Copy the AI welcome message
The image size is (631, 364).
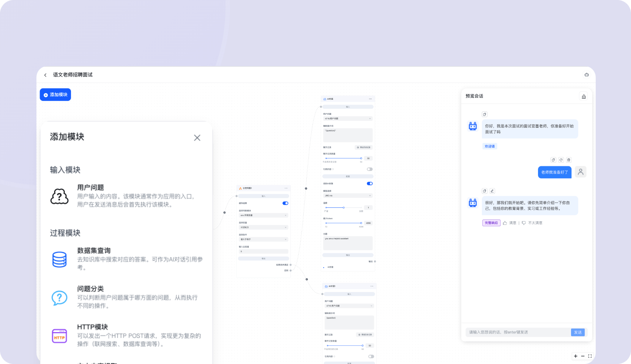tap(485, 114)
